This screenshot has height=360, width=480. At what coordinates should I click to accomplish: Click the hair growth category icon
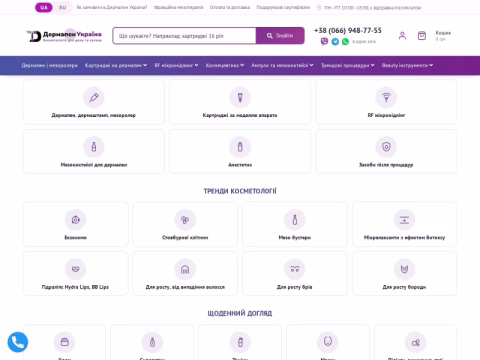pos(185,269)
